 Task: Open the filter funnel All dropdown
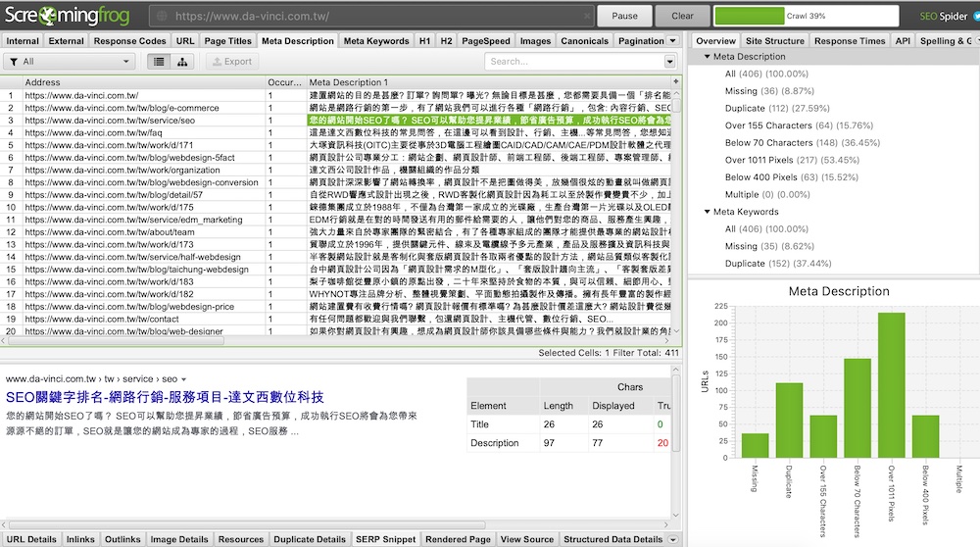pos(69,61)
